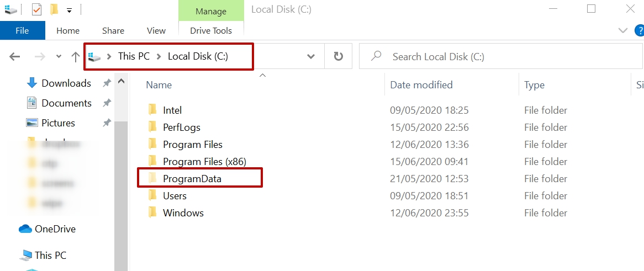Viewport: 644px width, 271px height.
Task: Open the View ribbon tab
Action: click(156, 30)
